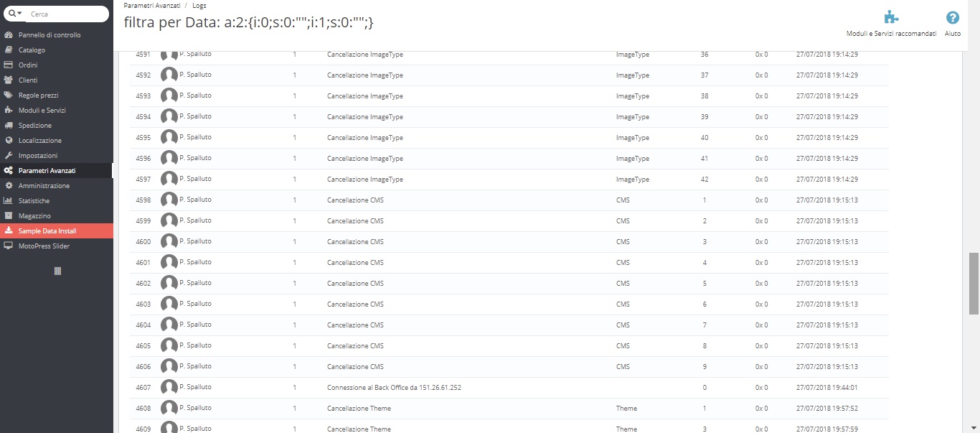Click the Localizzazione globe icon
Viewport: 980px width, 433px height.
coord(9,141)
